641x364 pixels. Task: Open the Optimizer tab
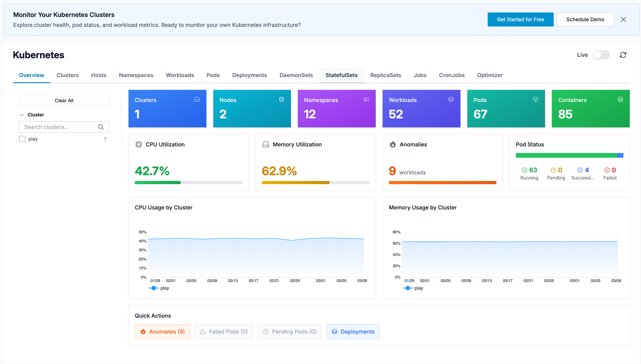pos(490,75)
